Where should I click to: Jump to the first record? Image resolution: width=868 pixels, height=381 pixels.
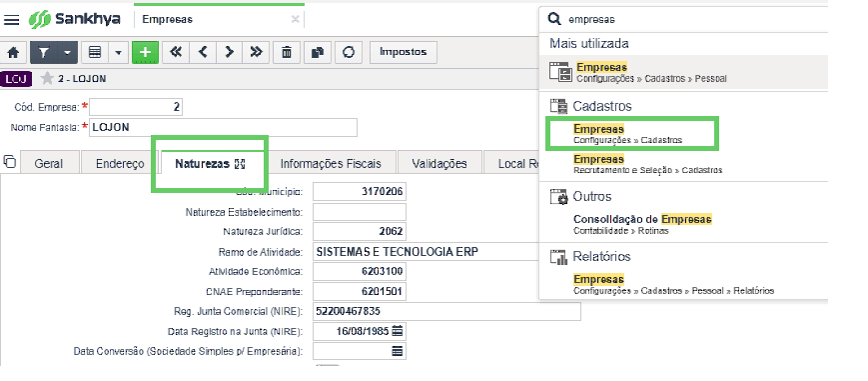click(x=176, y=53)
